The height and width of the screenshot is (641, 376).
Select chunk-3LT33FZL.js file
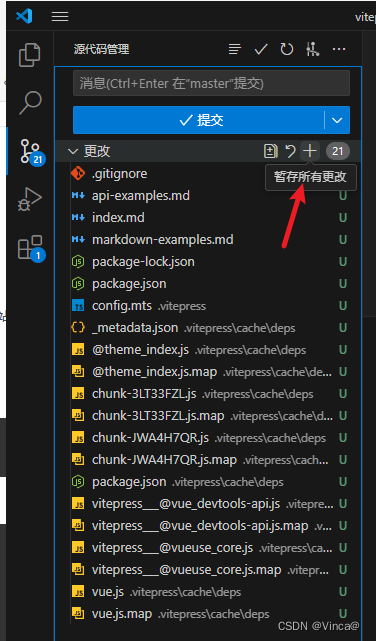208,394
